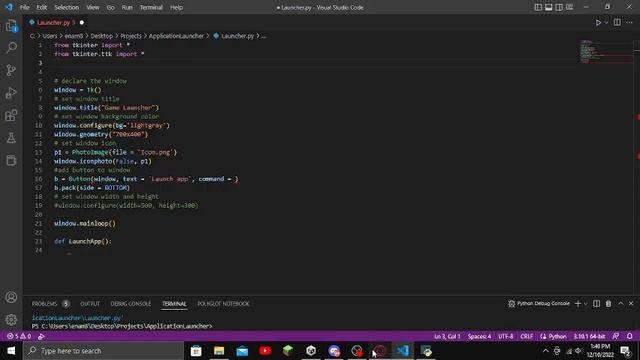
Task: Click line 21 window.mainloop() code
Action: 85,223
